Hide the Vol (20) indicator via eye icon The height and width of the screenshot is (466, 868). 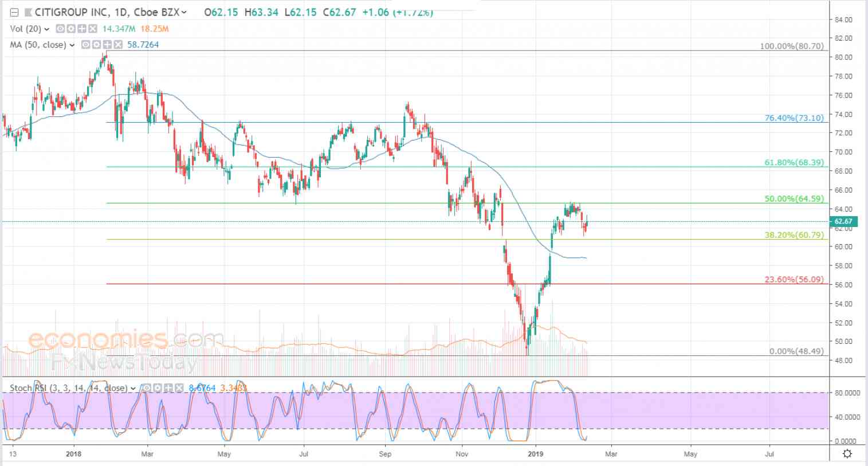pyautogui.click(x=60, y=29)
